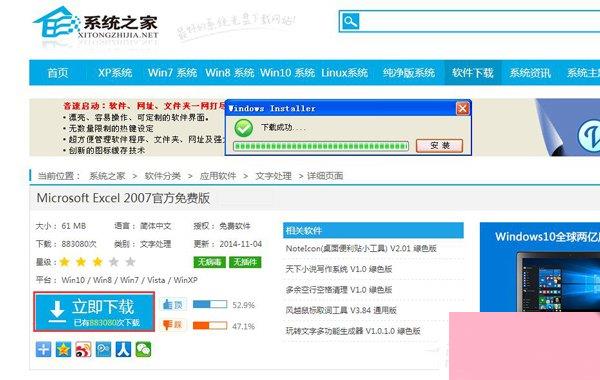This screenshot has width=600, height=380.
Task: Share to Sina Weibo icon
Action: click(x=83, y=349)
